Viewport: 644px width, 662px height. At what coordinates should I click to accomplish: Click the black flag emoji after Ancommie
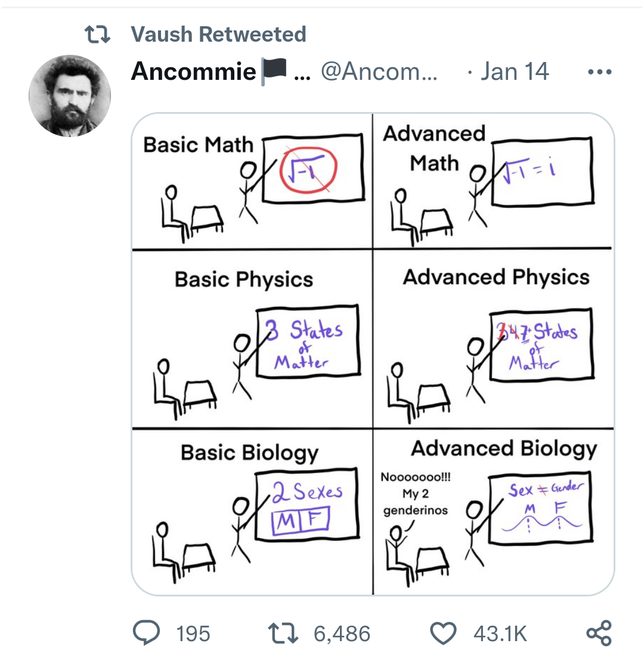pos(274,73)
